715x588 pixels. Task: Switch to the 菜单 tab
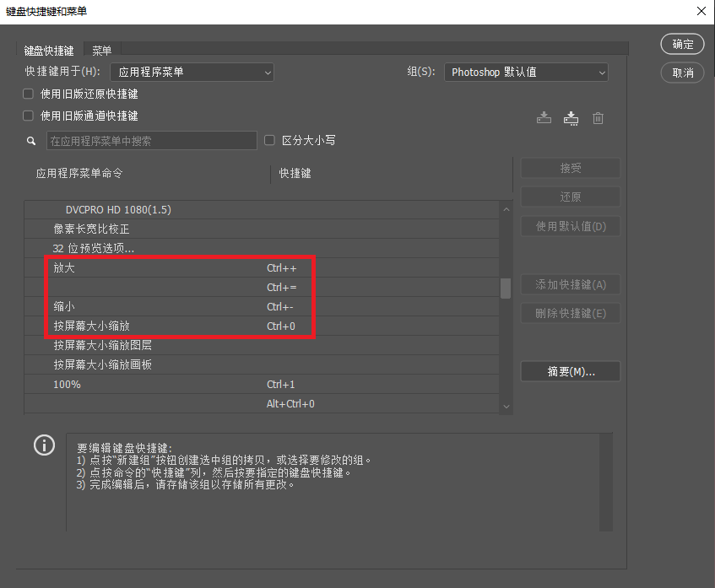(x=101, y=50)
